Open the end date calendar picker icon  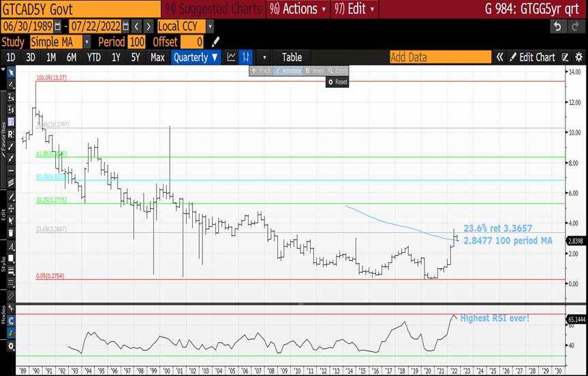[125, 27]
